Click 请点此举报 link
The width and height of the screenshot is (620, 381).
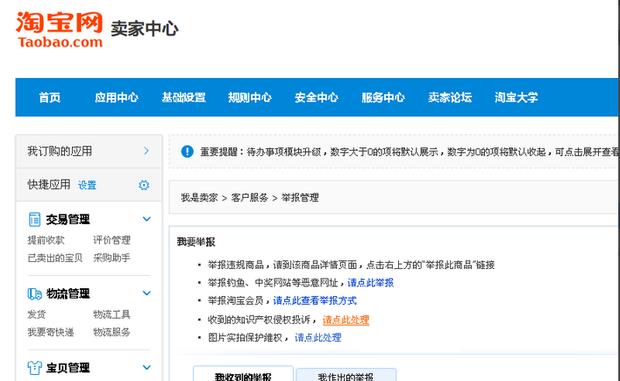click(370, 283)
